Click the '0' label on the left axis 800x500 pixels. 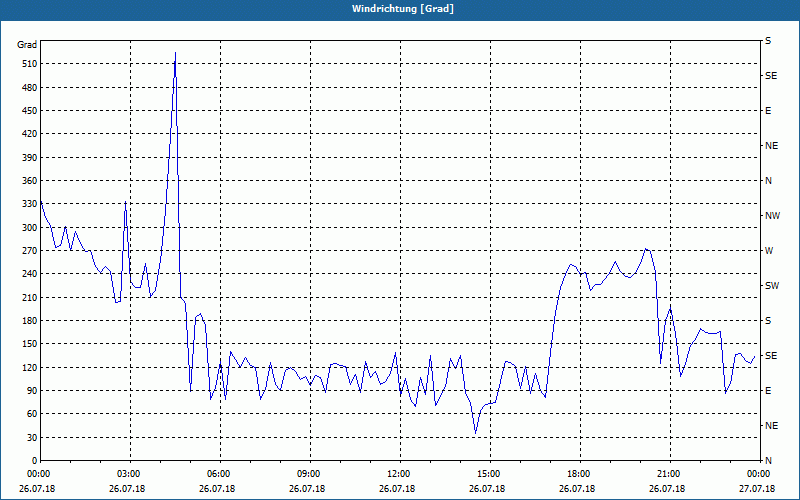pos(35,461)
